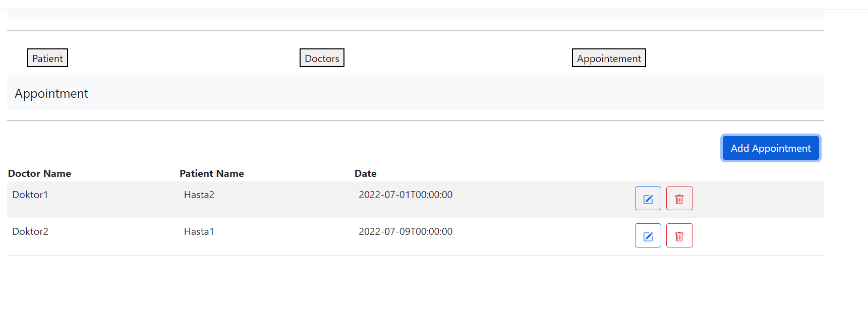
Task: Open the Appointement section
Action: tap(609, 57)
